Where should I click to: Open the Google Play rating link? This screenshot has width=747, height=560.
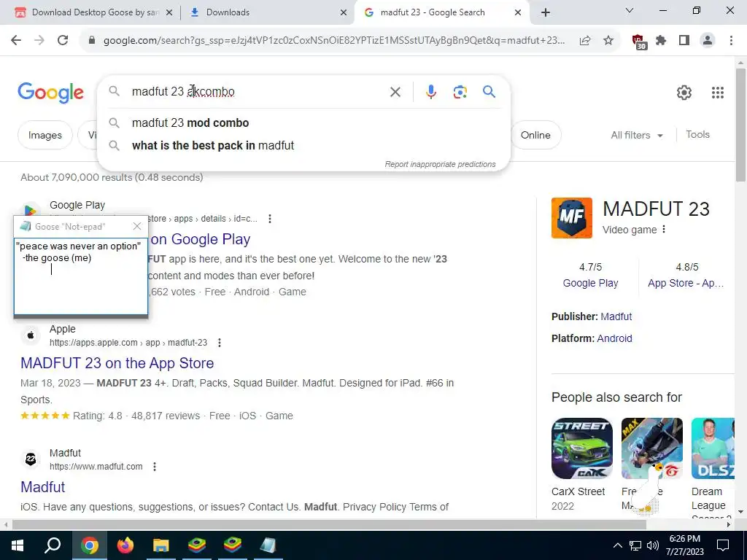pyautogui.click(x=590, y=283)
